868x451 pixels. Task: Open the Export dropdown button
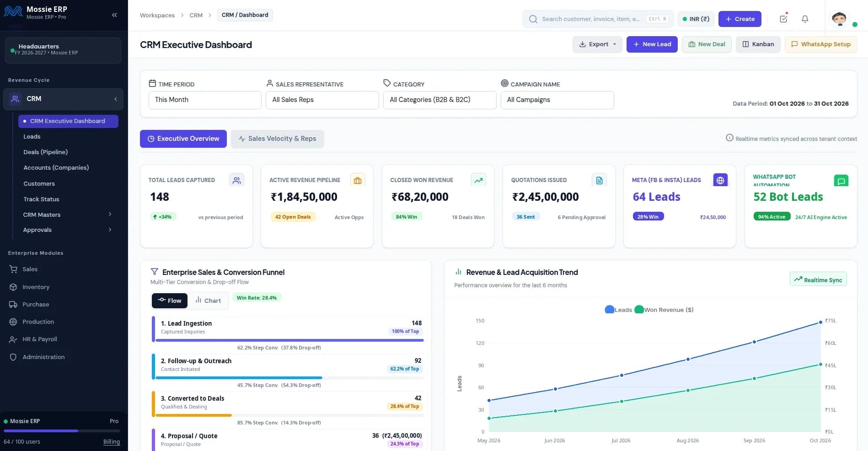(x=597, y=44)
